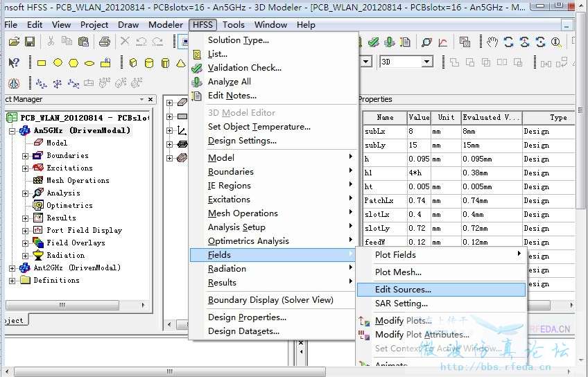Screen dimensions: 588x377
Task: Draw a cylinder with the cylinder tool
Action: click(x=149, y=63)
